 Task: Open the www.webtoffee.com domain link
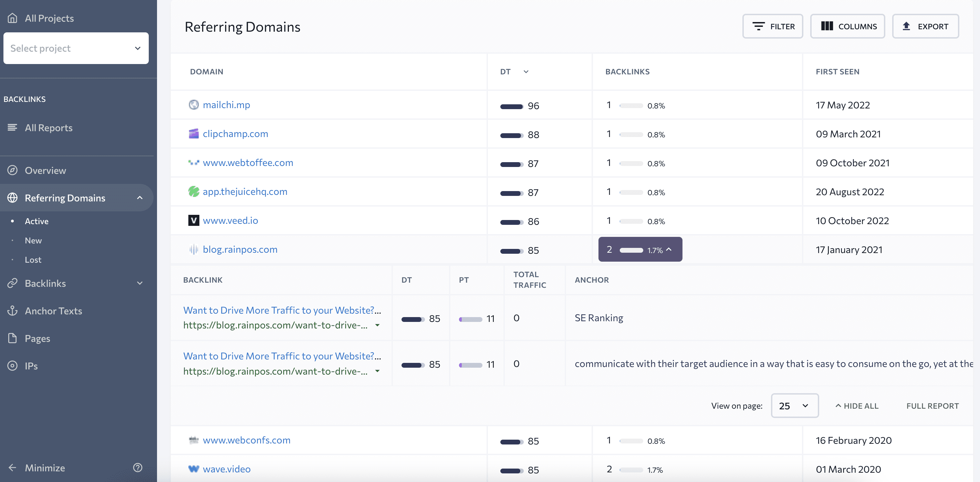pos(248,163)
